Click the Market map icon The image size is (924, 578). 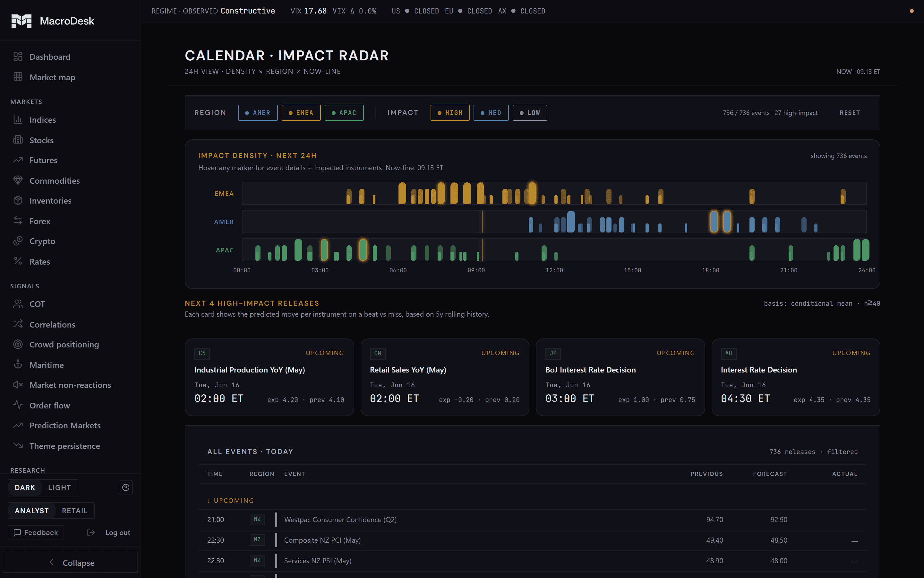point(18,77)
